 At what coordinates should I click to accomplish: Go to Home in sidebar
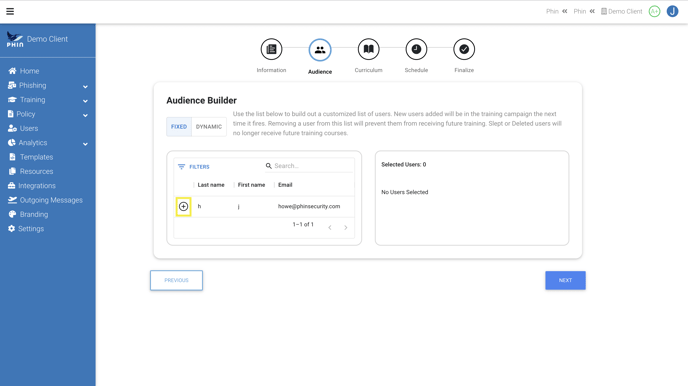(24, 71)
